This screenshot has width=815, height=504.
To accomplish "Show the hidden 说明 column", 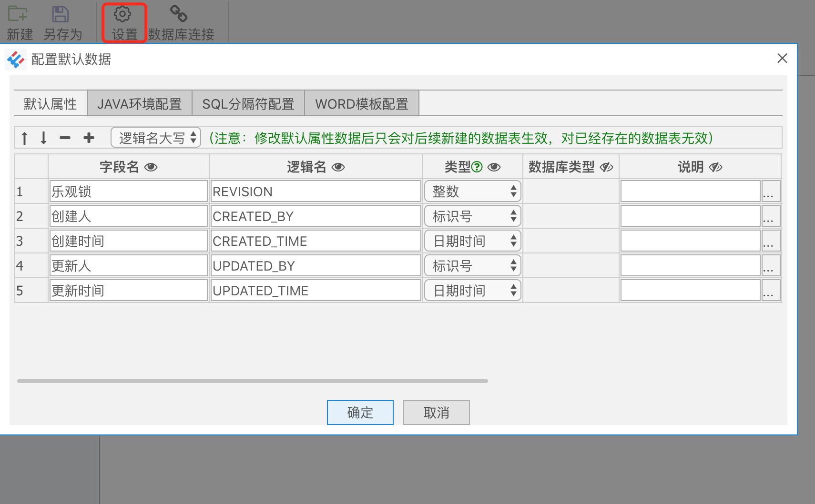I will (x=715, y=167).
